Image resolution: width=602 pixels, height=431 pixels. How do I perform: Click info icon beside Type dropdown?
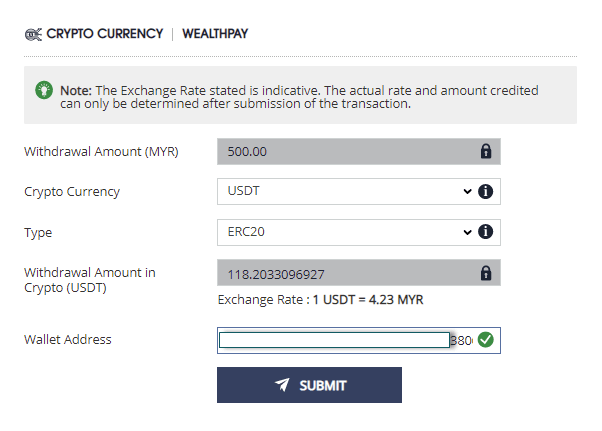pyautogui.click(x=486, y=232)
